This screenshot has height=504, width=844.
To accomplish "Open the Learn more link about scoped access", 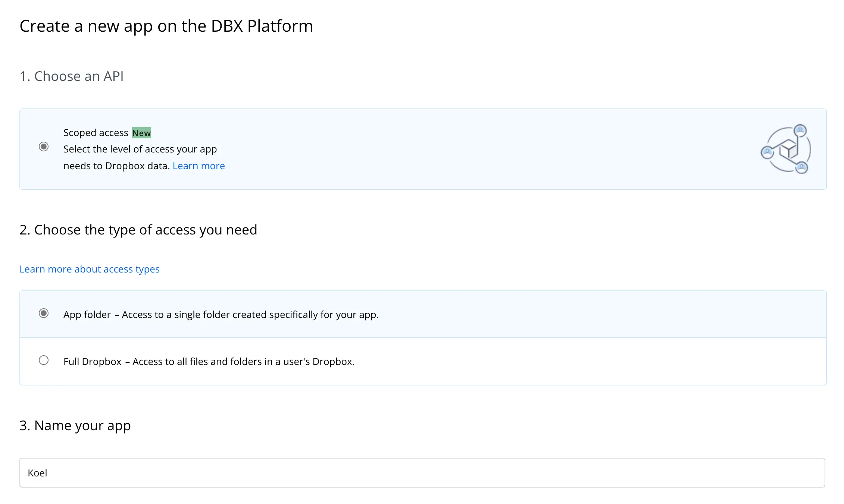I will click(x=199, y=166).
